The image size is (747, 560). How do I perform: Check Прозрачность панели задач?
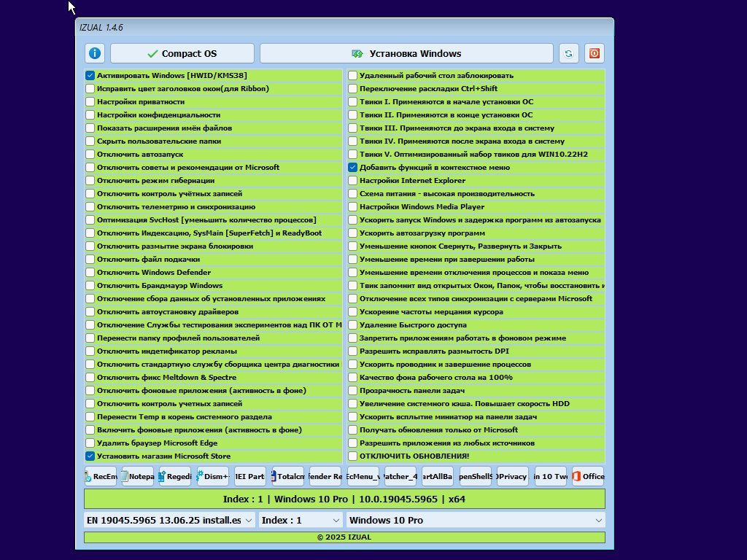352,391
